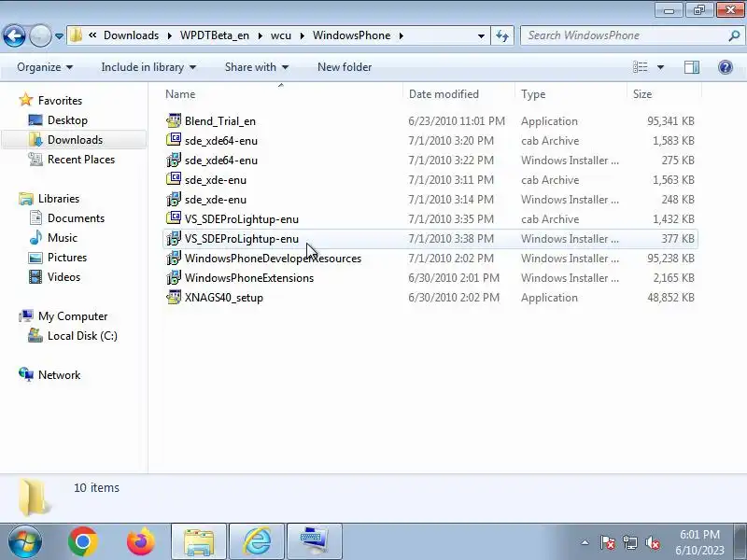Select VS_SDEProLightup-enu cab archive icon
This screenshot has height=560, width=747.
point(174,218)
